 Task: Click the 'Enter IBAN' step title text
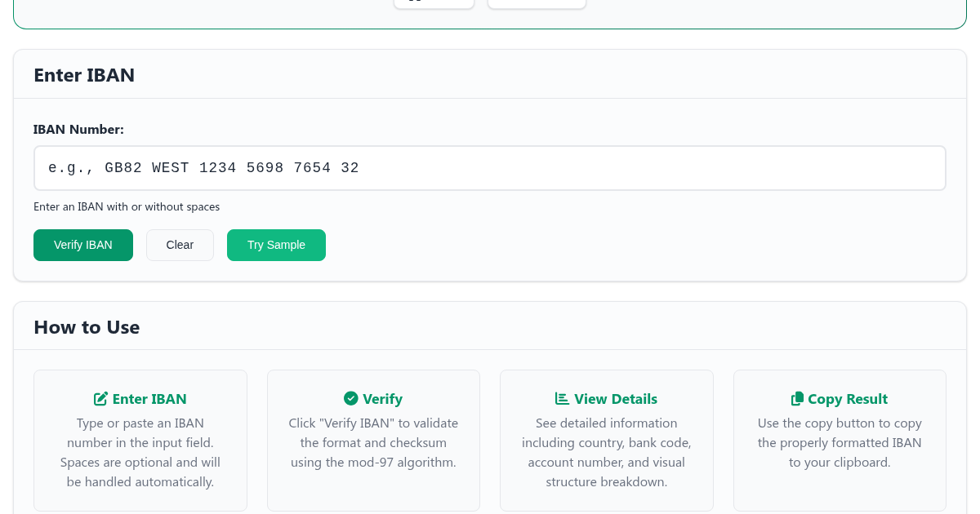(x=149, y=399)
